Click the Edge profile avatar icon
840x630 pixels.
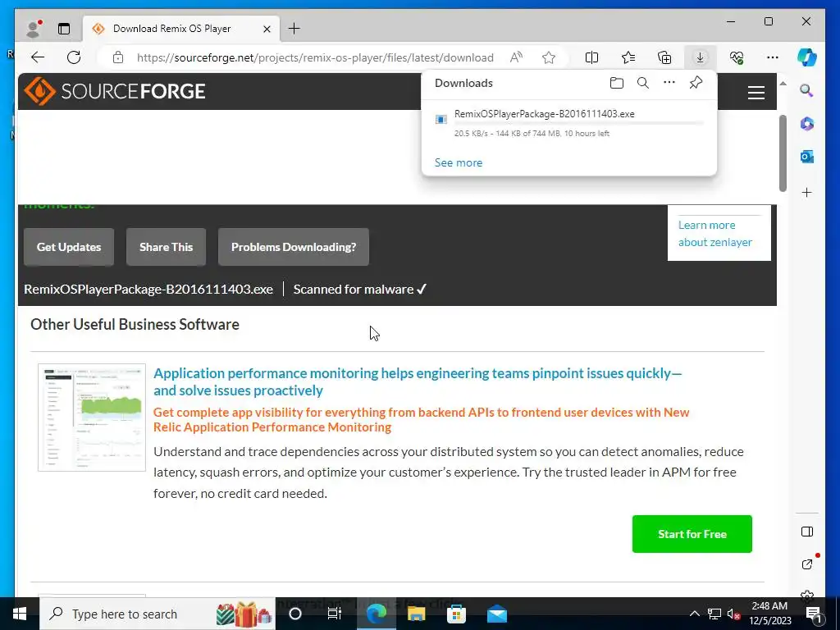tap(34, 29)
